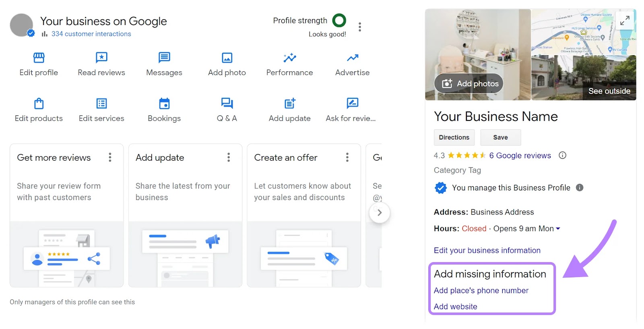Click the Add missing information heading
Viewport: 644px width, 329px height.
click(490, 274)
